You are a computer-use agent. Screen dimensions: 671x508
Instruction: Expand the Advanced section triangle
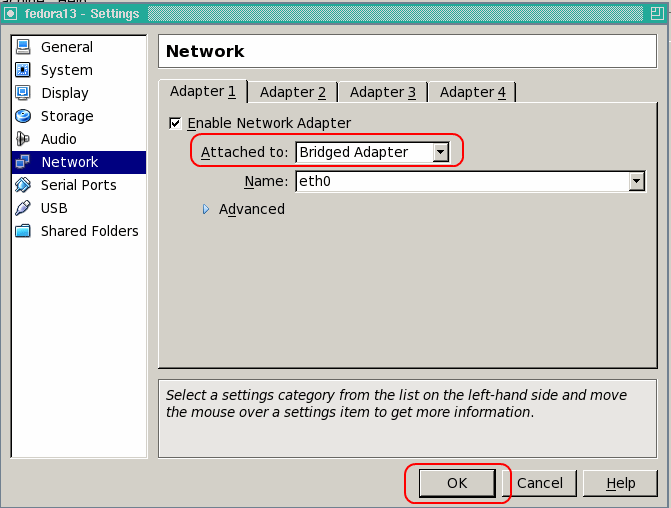point(207,209)
